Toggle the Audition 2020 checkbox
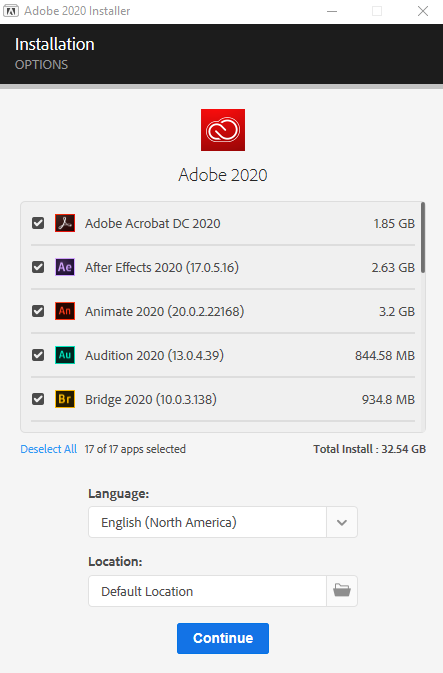This screenshot has height=673, width=443. [x=38, y=355]
